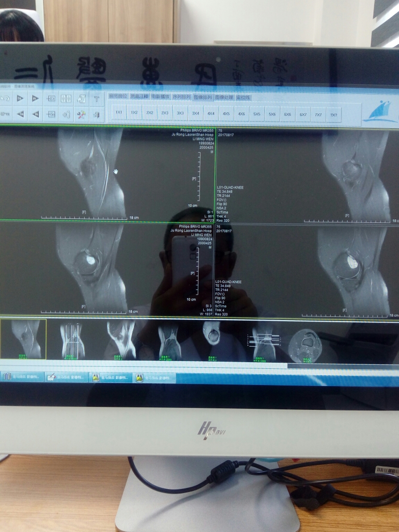
Task: Click the top-row series box icon
Action: pyautogui.click(x=50, y=98)
